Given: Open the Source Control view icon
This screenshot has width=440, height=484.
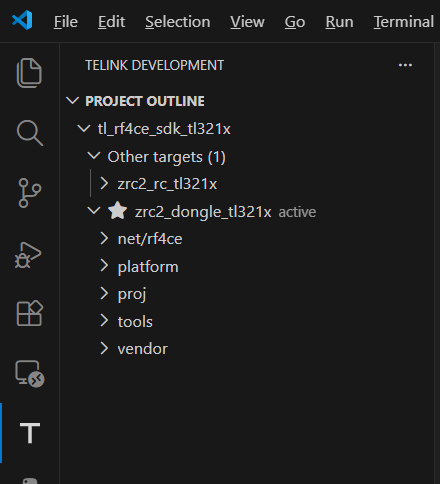Looking at the screenshot, I should [30, 193].
